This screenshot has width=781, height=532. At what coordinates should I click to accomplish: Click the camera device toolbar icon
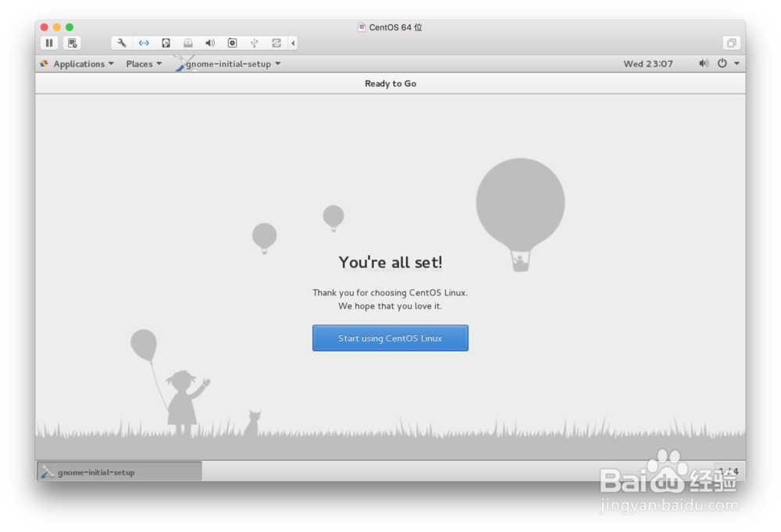(x=232, y=43)
